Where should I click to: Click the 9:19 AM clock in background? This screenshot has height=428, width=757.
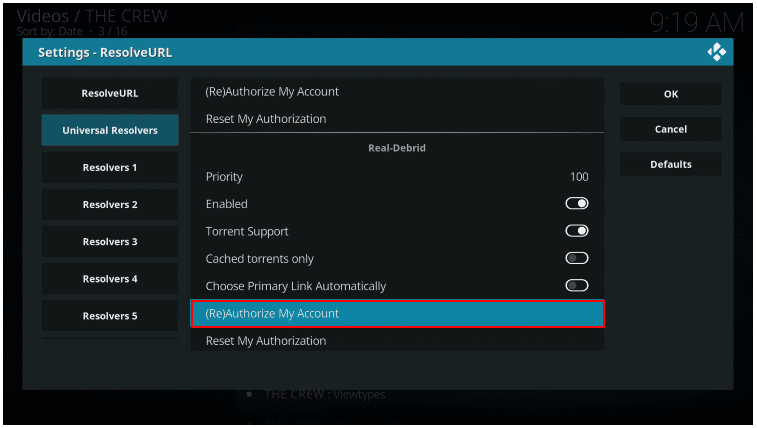pyautogui.click(x=697, y=22)
